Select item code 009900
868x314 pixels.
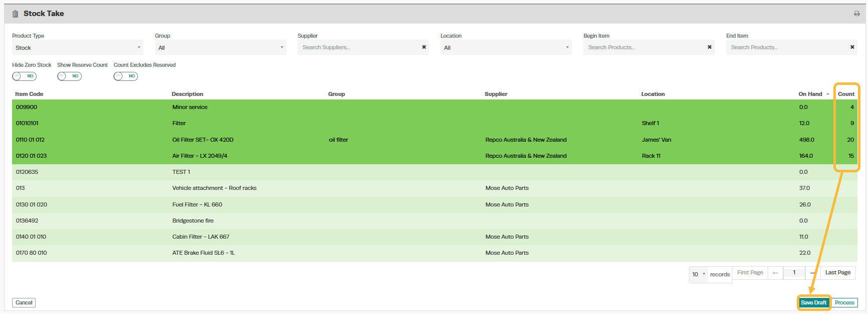coord(26,107)
